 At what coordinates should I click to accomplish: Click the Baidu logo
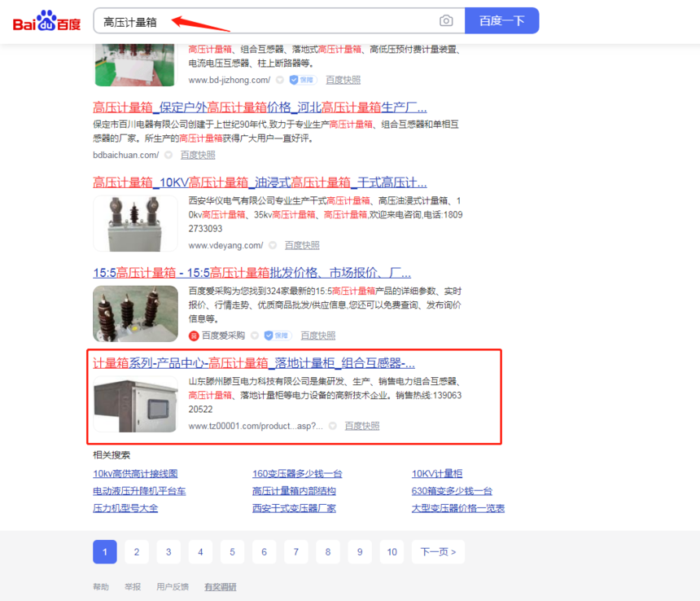pos(47,21)
